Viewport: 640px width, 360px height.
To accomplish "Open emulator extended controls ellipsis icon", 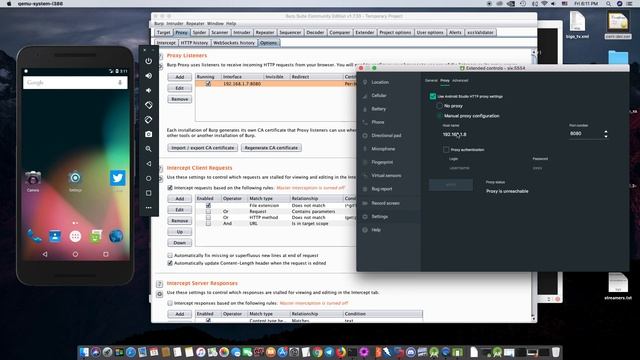I will click(149, 208).
